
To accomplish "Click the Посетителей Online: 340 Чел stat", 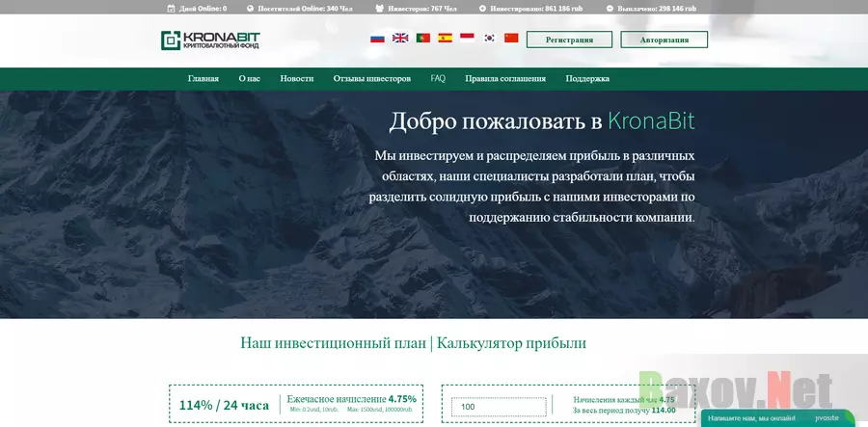I will pos(306,9).
